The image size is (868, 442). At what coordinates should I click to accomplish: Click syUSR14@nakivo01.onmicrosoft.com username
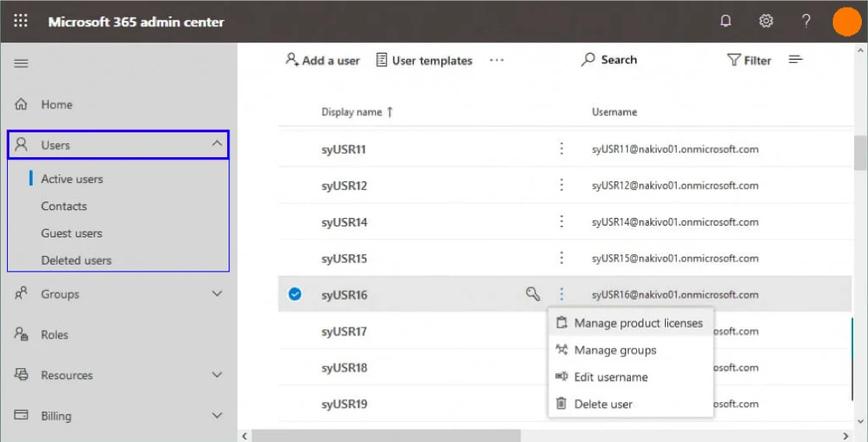[x=675, y=222]
